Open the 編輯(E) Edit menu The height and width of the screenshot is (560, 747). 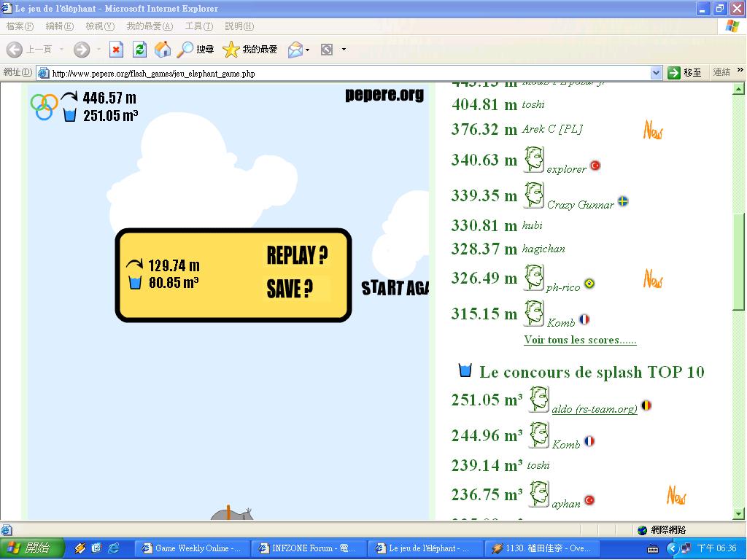point(60,26)
